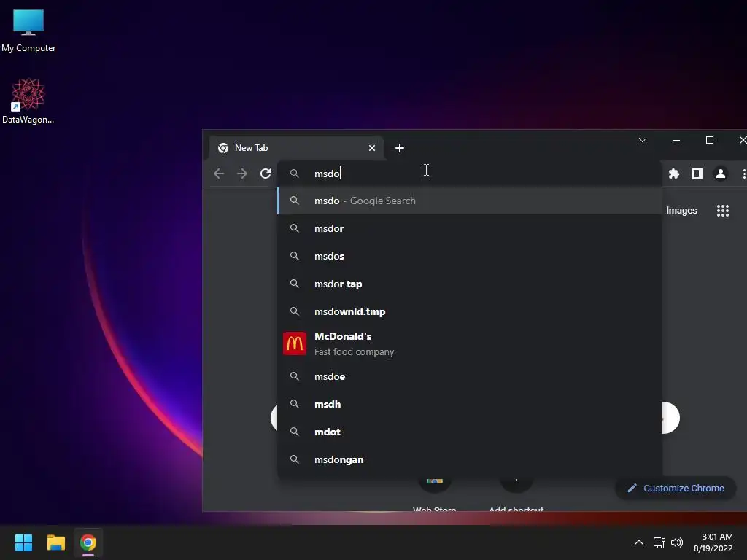The image size is (747, 560).
Task: Choose 'msdo - Google Search' suggestion
Action: coord(470,201)
